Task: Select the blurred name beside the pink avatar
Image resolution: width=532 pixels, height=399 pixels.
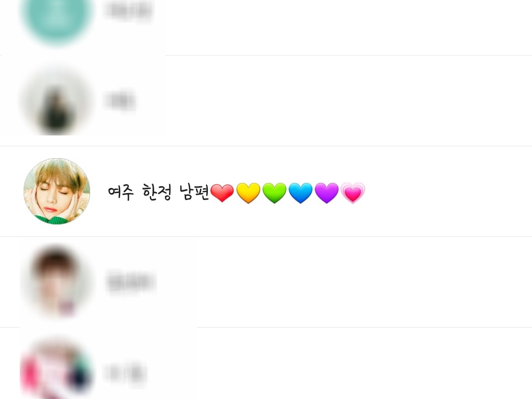Action: tap(126, 372)
